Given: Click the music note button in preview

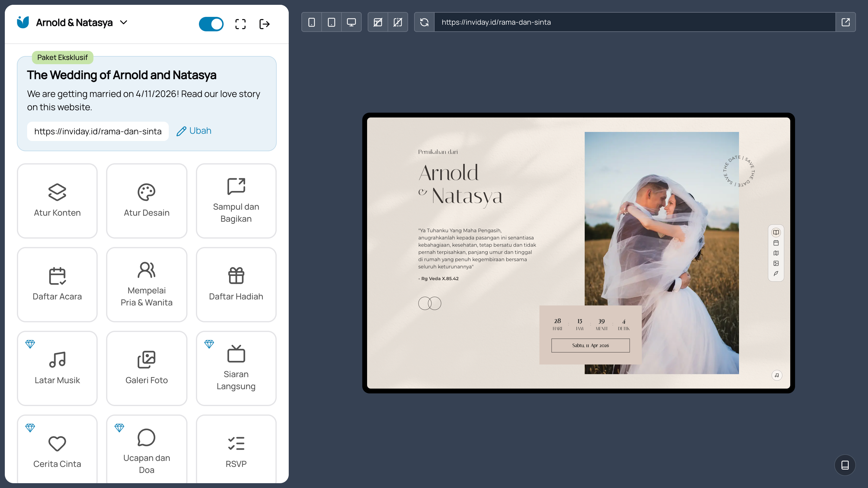Looking at the screenshot, I should (x=776, y=375).
